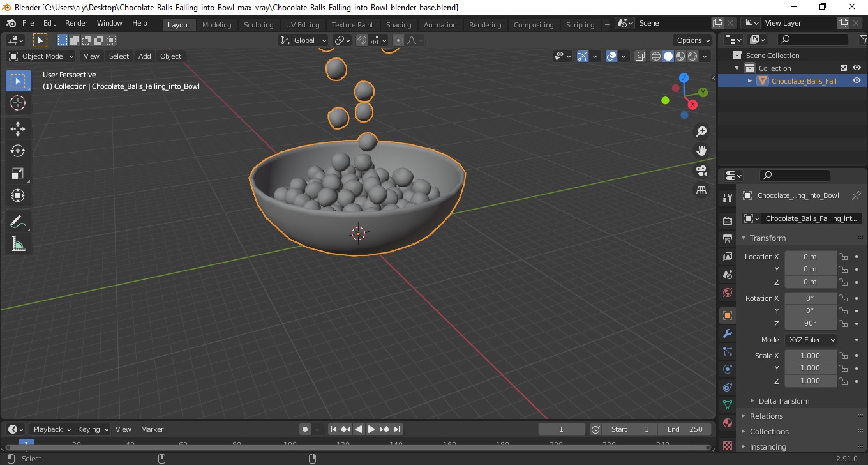The image size is (868, 465).
Task: Open the File menu
Action: pyautogui.click(x=28, y=23)
